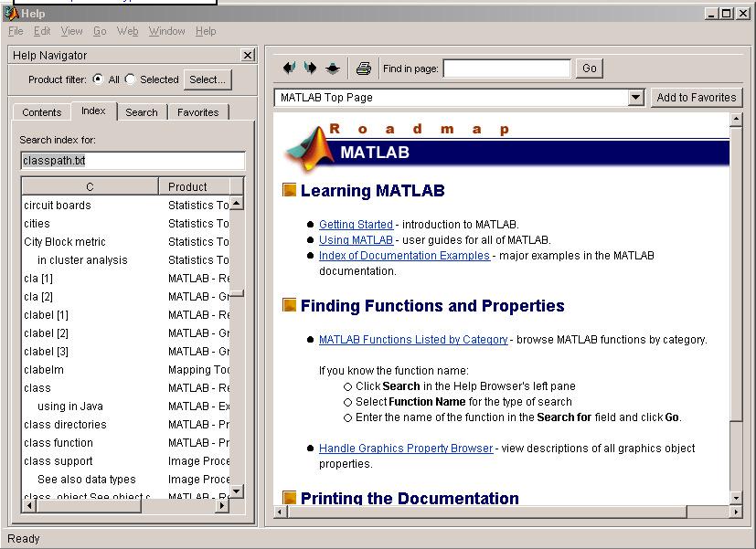Click content pane scroll down arrow

point(736,498)
